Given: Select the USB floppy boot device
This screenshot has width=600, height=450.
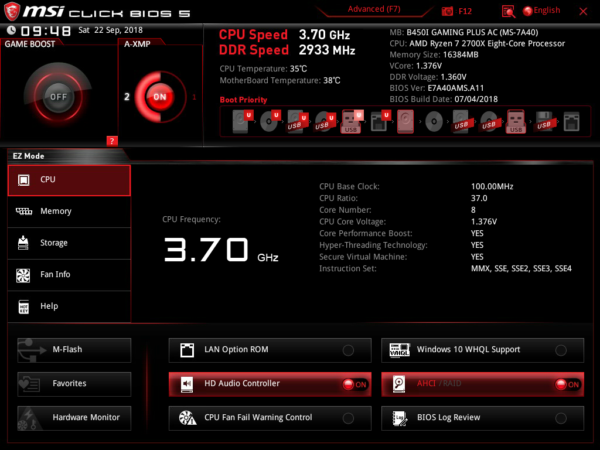Looking at the screenshot, I should [545, 122].
